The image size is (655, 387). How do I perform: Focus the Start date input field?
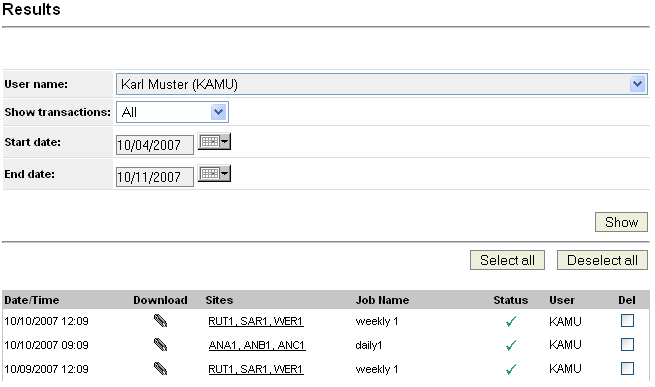[x=155, y=145]
